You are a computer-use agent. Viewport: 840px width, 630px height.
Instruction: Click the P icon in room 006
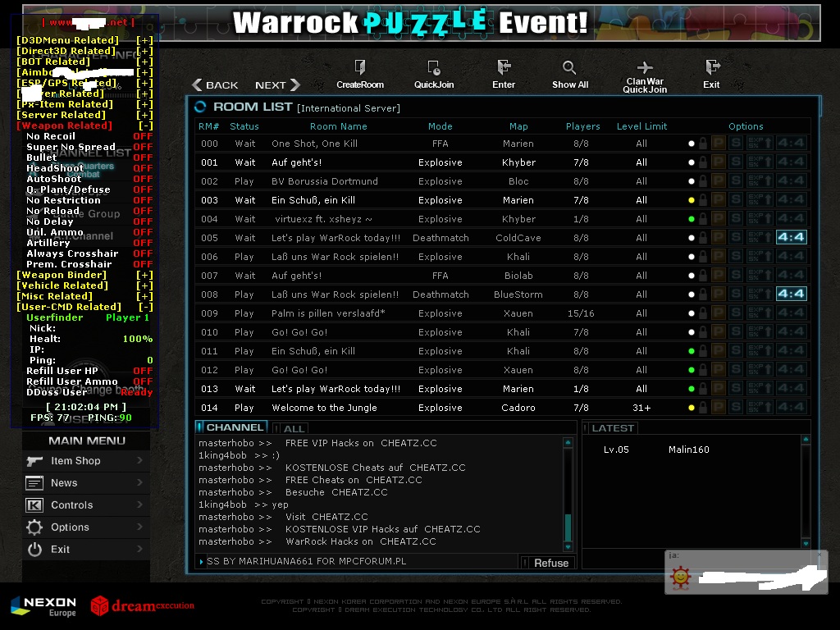719,256
